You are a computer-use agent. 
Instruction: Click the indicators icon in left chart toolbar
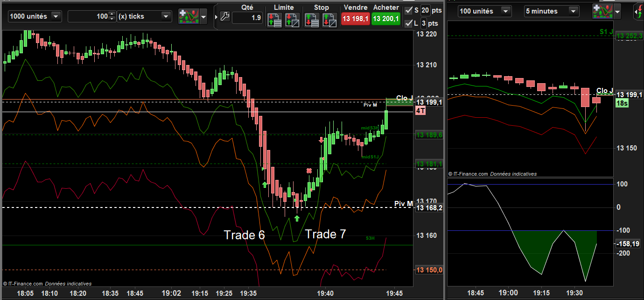tap(189, 15)
